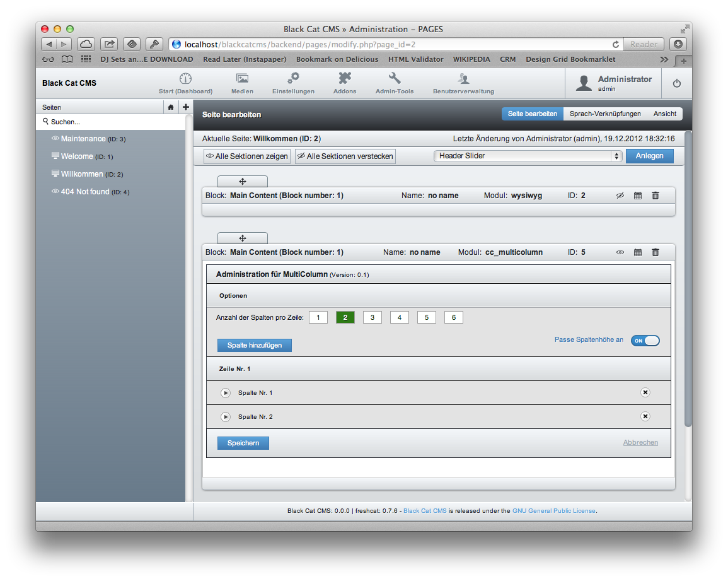Toggle visibility of section ID 5

point(620,252)
